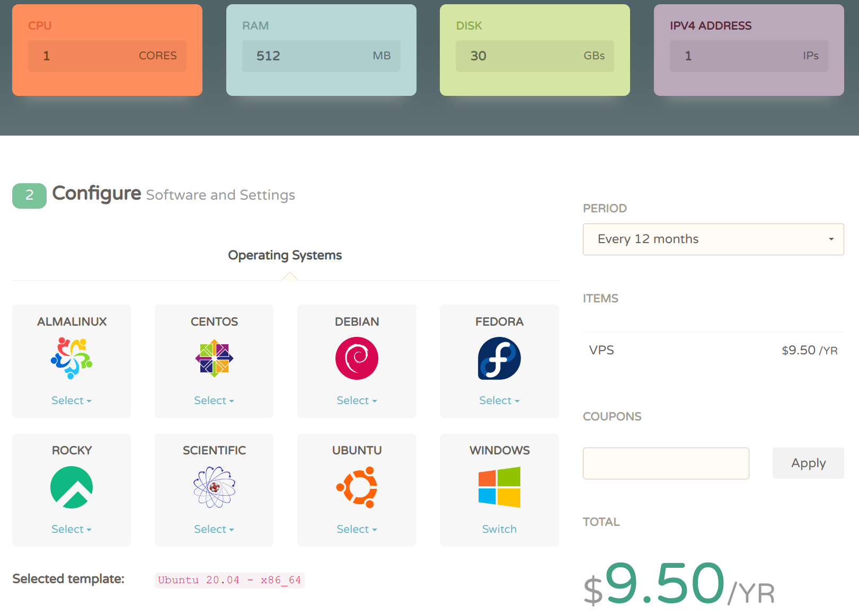Open Fedora Select dropdown

499,400
